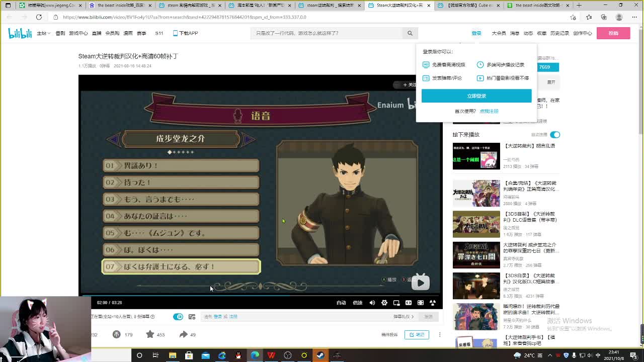Click the 立即登录 button
644x362 pixels.
pyautogui.click(x=476, y=96)
